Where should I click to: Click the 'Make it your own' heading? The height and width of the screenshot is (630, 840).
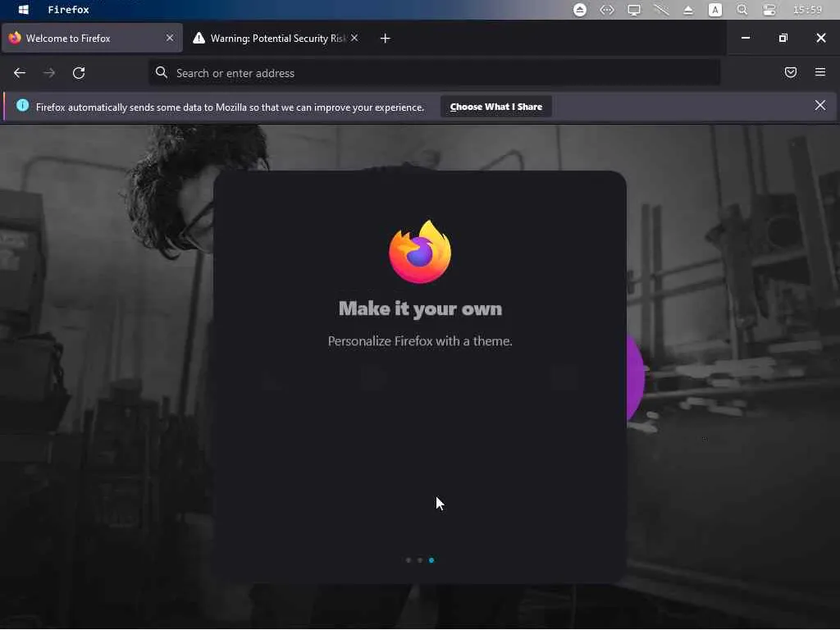coord(420,308)
